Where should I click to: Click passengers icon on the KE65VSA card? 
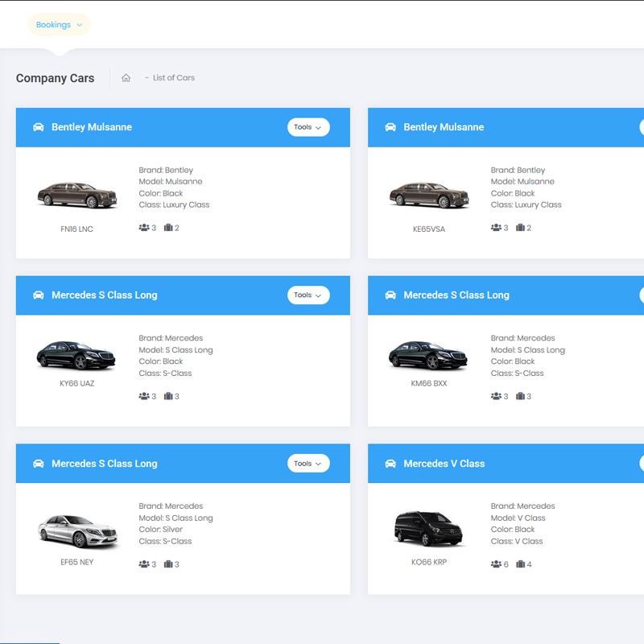tap(496, 228)
